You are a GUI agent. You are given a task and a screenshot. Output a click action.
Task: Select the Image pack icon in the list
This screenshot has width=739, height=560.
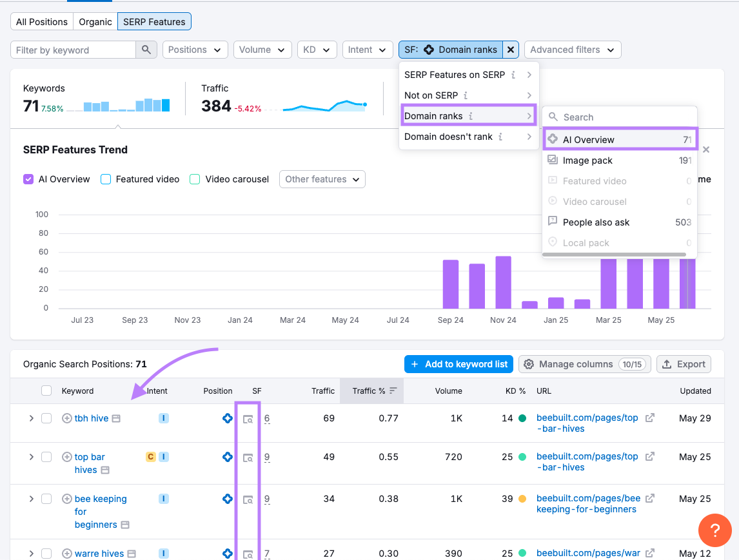coord(553,160)
